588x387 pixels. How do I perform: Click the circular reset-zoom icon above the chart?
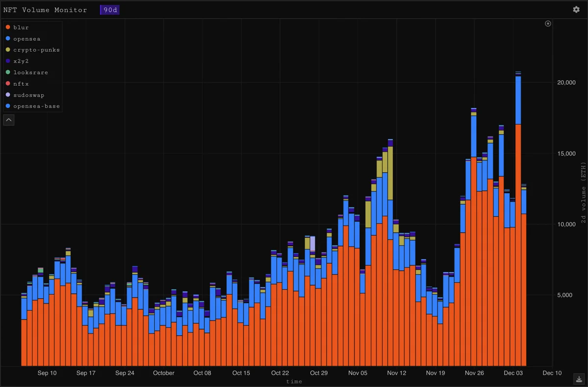click(548, 24)
